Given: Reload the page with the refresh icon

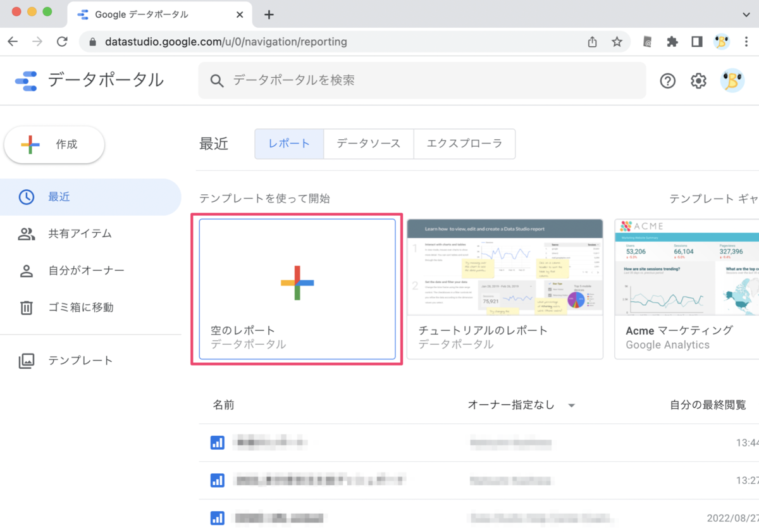Looking at the screenshot, I should tap(62, 42).
